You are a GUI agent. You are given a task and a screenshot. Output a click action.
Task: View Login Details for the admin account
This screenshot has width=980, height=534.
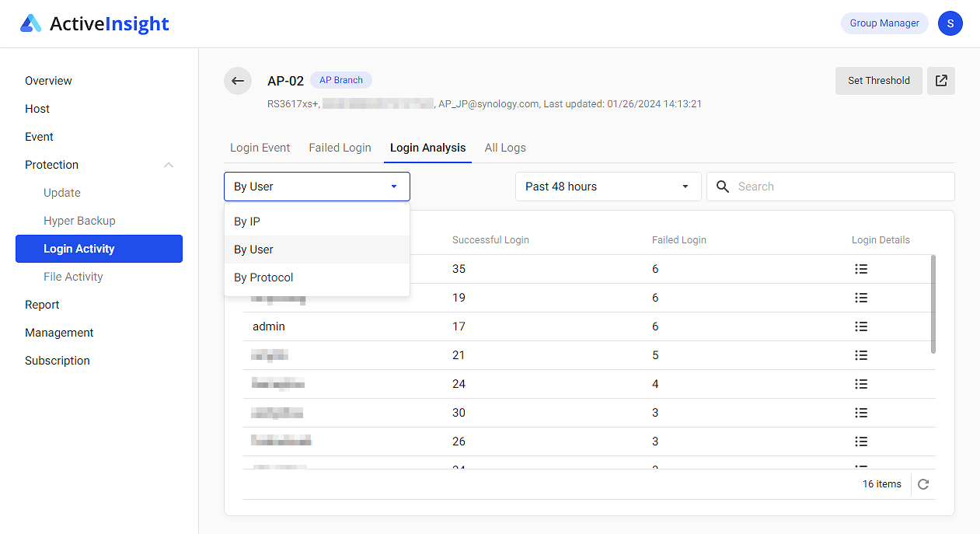(861, 326)
